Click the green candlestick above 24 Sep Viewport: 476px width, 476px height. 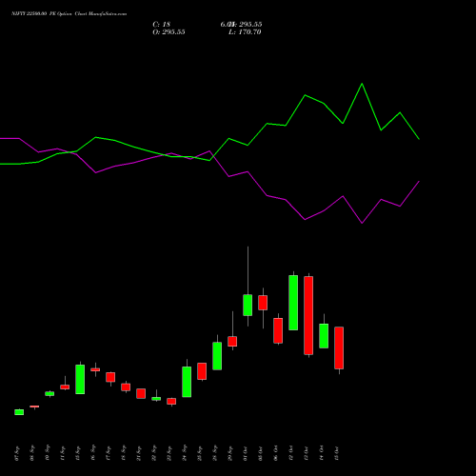pos(187,382)
